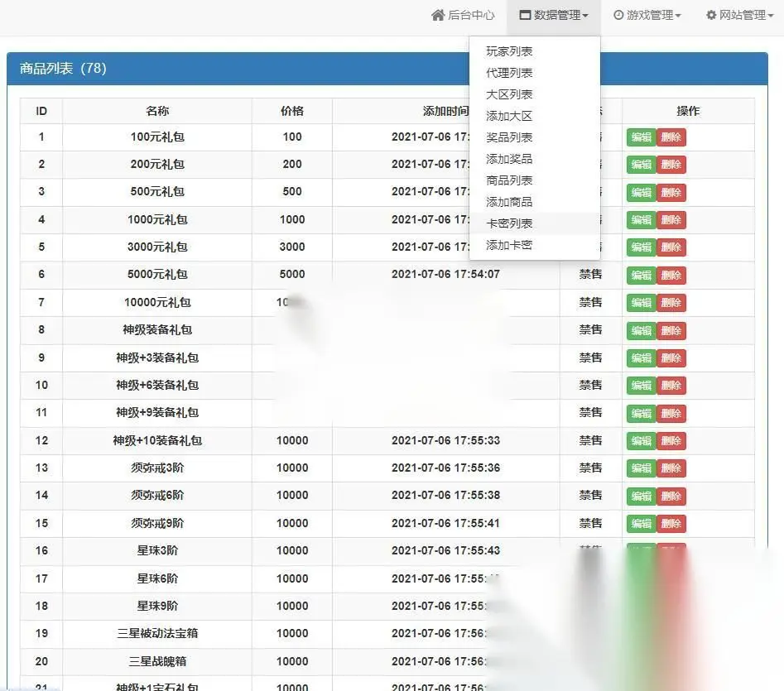The width and height of the screenshot is (784, 691).
Task: Click timestamp 2021-07-06 17:55:41
Action: (445, 523)
